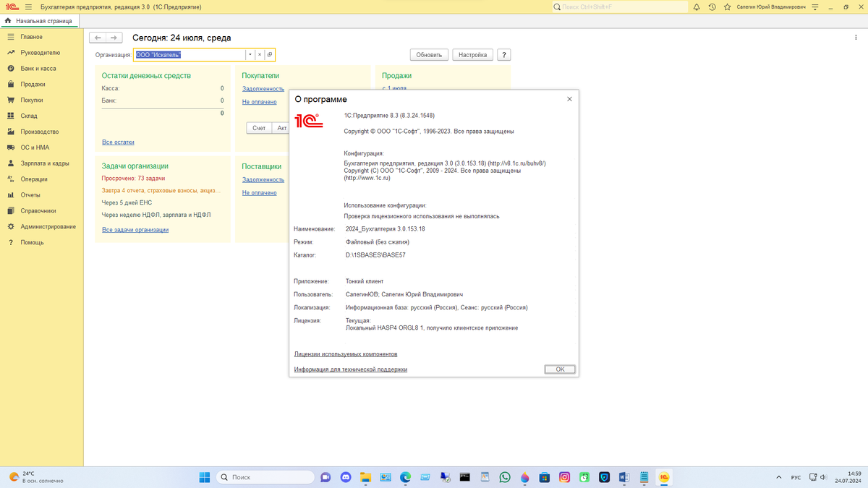Open Задолженность link under Поставщики
868x488 pixels.
point(263,179)
